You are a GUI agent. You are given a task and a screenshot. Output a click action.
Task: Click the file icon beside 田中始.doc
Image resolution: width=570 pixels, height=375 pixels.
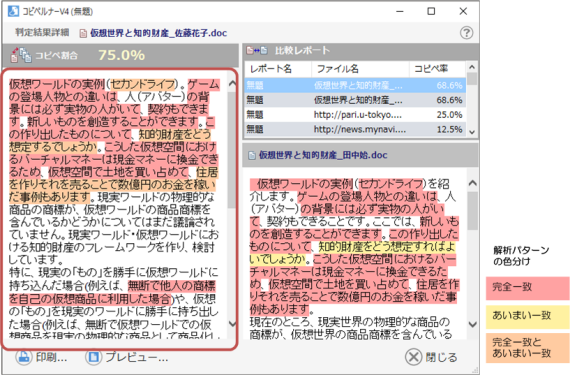tap(252, 156)
